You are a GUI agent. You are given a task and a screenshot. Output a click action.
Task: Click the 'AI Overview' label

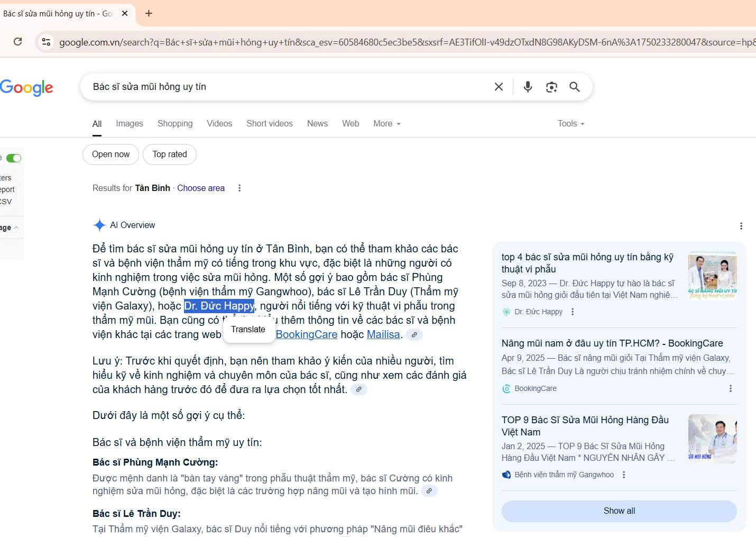point(133,225)
